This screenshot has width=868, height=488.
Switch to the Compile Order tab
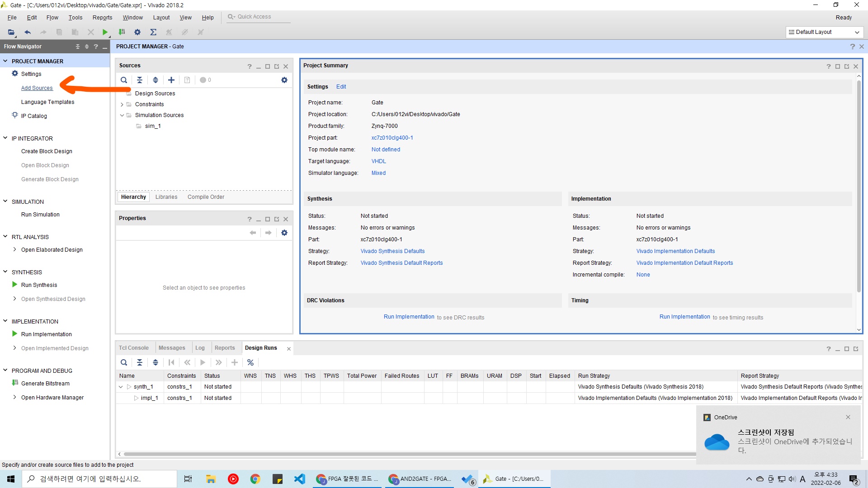(206, 197)
